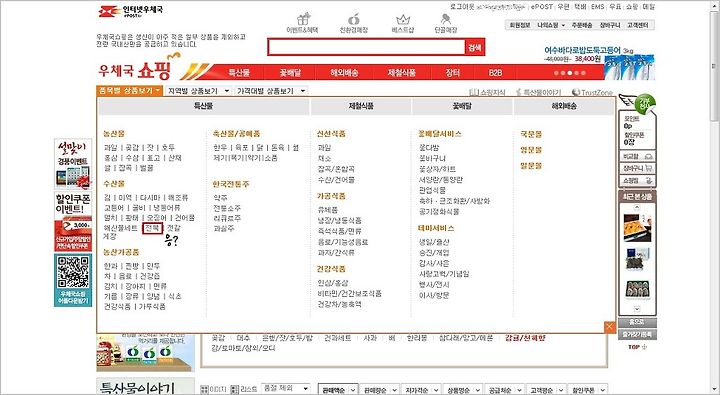The width and height of the screenshot is (720, 395).
Task: Switch to 제철식품 tab in category panel
Action: (x=361, y=106)
